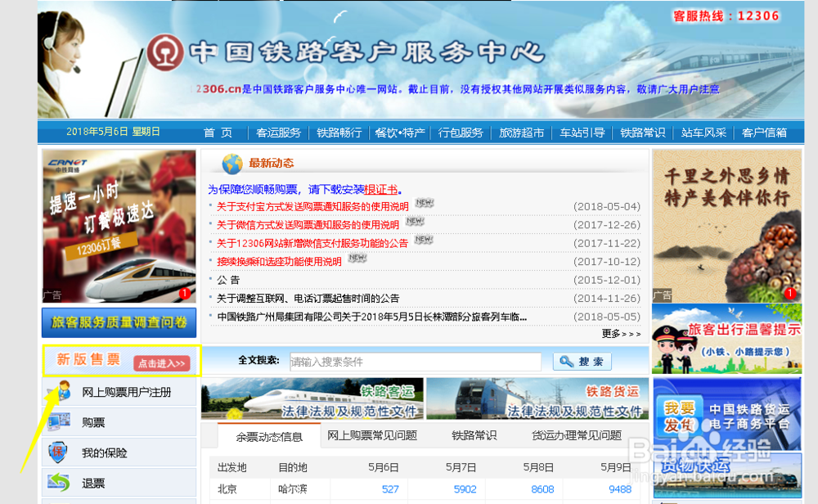This screenshot has height=504, width=818.
Task: Click ticket count 527 for 5月6日
Action: [390, 489]
